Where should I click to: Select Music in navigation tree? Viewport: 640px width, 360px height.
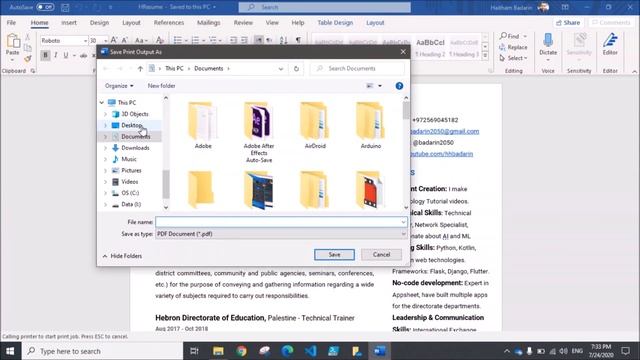pyautogui.click(x=129, y=159)
